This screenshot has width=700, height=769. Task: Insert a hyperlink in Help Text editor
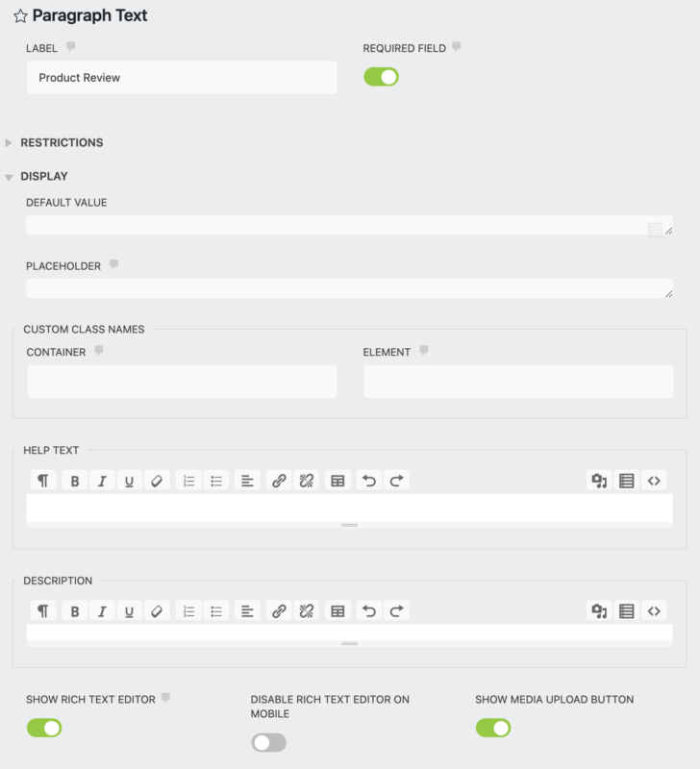click(x=279, y=480)
